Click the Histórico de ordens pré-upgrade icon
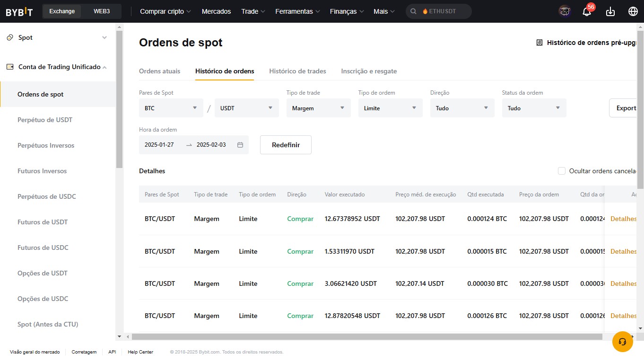The width and height of the screenshot is (644, 363). click(539, 42)
